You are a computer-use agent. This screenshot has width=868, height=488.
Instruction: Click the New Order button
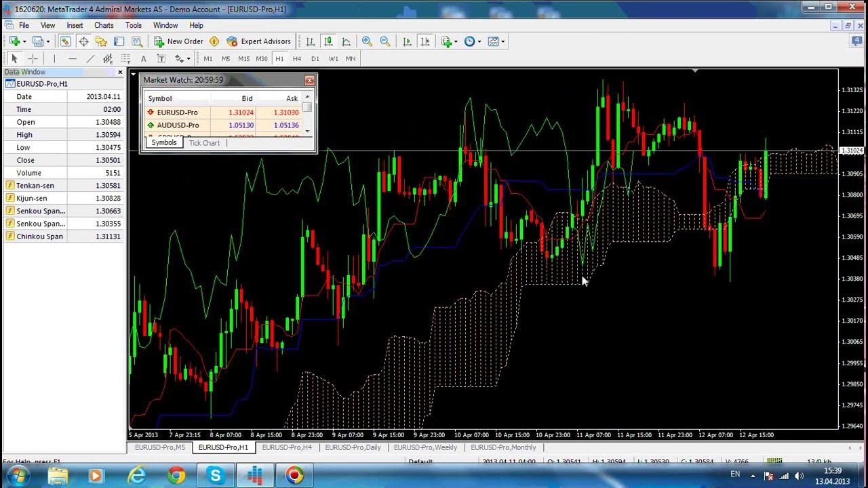[178, 41]
